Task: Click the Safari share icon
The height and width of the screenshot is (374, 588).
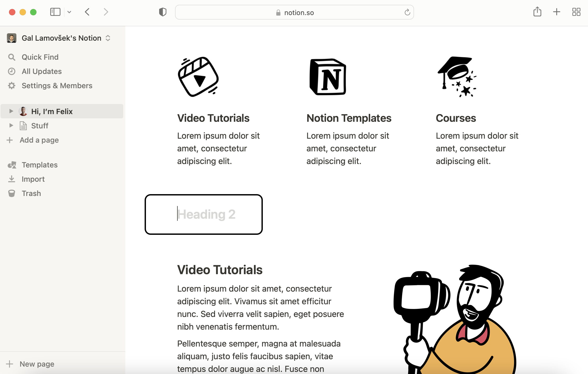Action: (537, 12)
